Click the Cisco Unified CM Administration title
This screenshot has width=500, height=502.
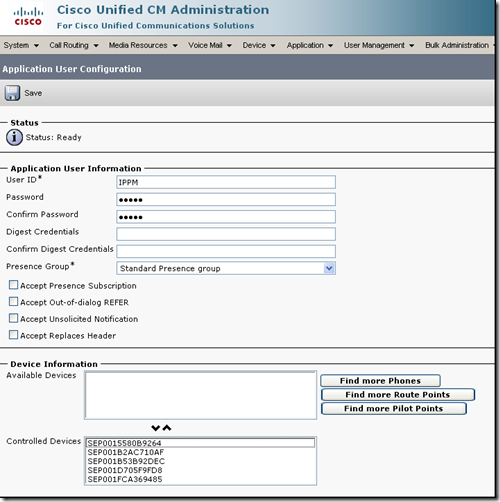[x=163, y=10]
